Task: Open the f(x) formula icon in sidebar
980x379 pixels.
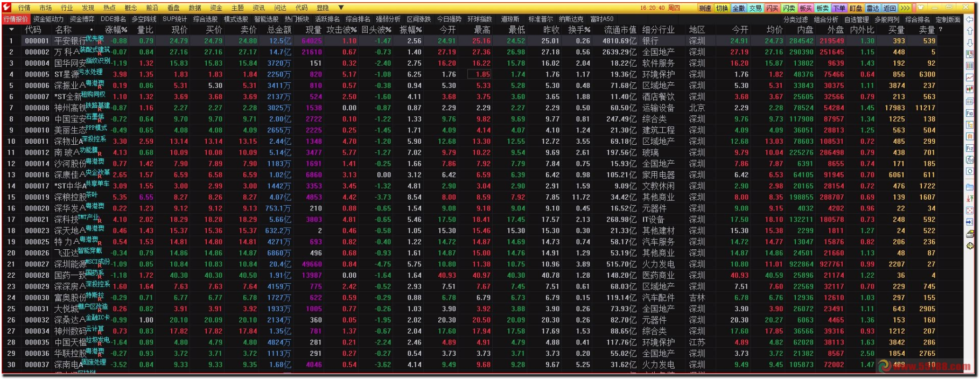Action: [x=970, y=160]
